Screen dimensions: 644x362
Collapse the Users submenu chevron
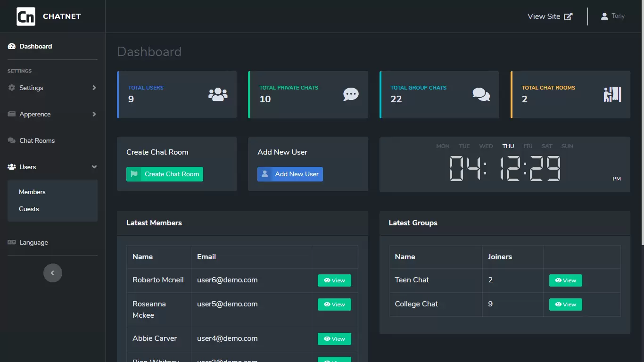(94, 167)
